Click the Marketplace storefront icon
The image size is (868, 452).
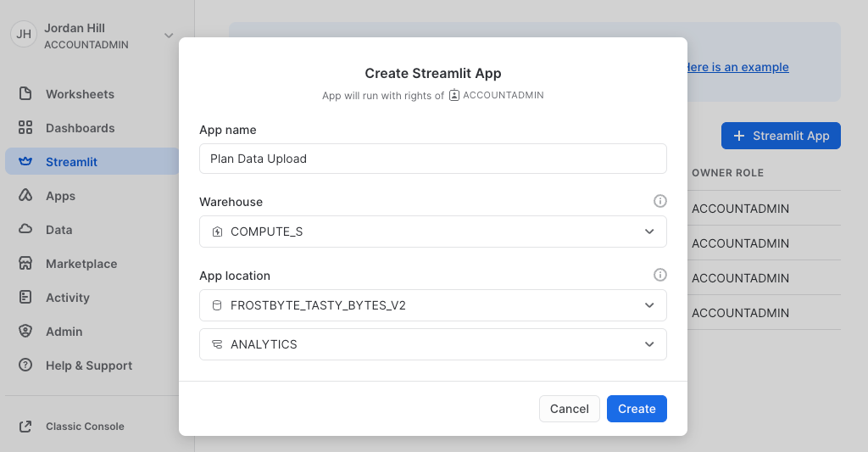[25, 264]
